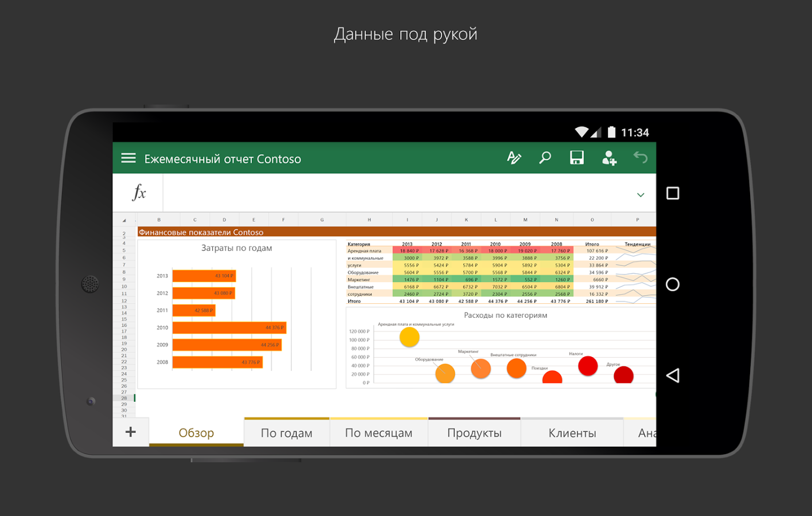The width and height of the screenshot is (812, 516).
Task: Save the workbook using the floppy icon
Action: [x=577, y=158]
